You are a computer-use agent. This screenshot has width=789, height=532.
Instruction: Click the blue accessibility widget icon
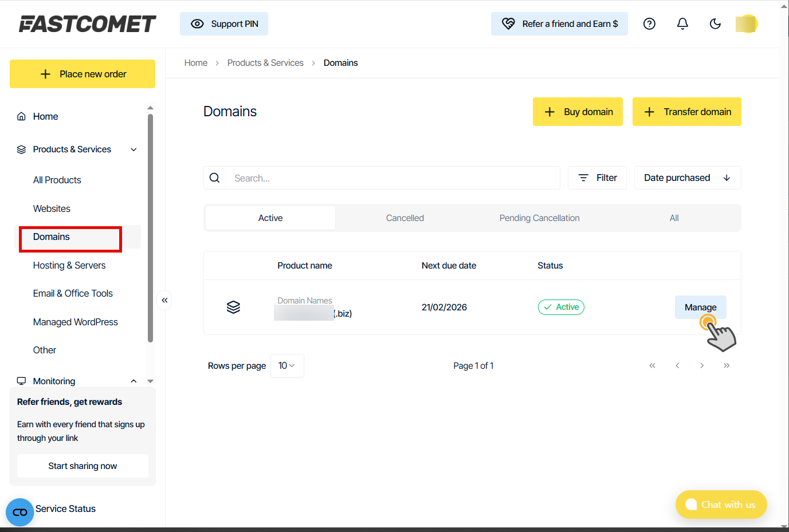(20, 512)
